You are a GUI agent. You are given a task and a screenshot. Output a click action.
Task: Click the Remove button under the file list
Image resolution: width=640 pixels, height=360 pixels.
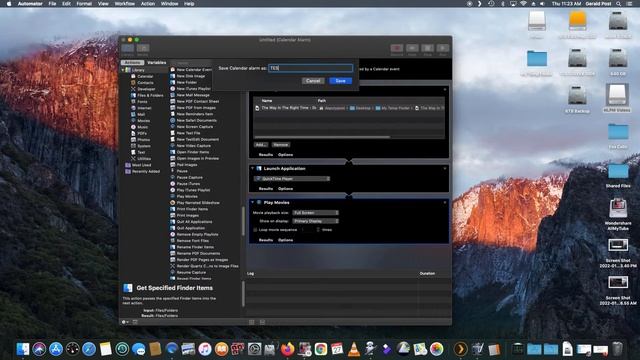click(280, 144)
